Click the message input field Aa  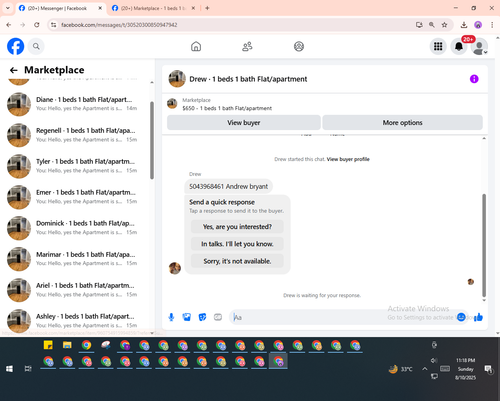pos(343,317)
